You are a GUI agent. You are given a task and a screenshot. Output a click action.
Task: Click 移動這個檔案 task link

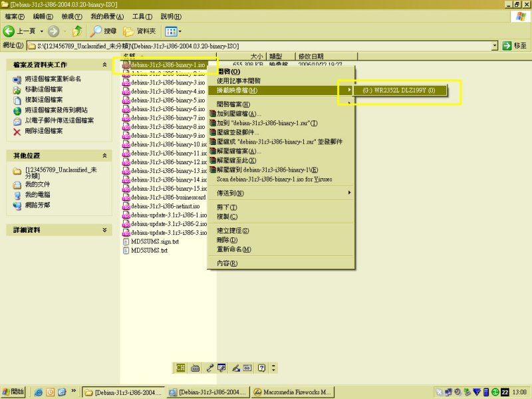coord(44,89)
